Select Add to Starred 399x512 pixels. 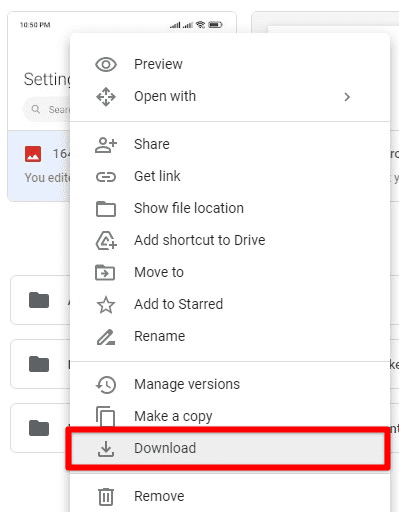[x=230, y=304]
